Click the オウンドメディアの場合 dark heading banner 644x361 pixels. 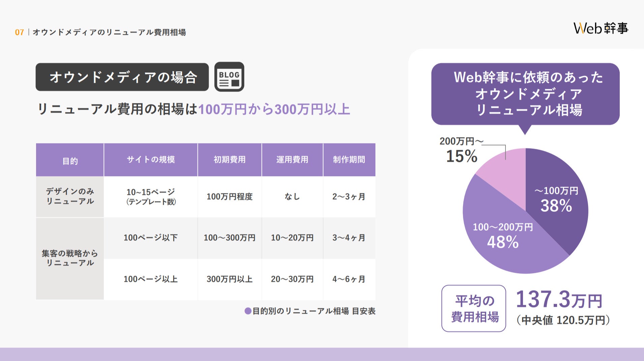coord(122,77)
